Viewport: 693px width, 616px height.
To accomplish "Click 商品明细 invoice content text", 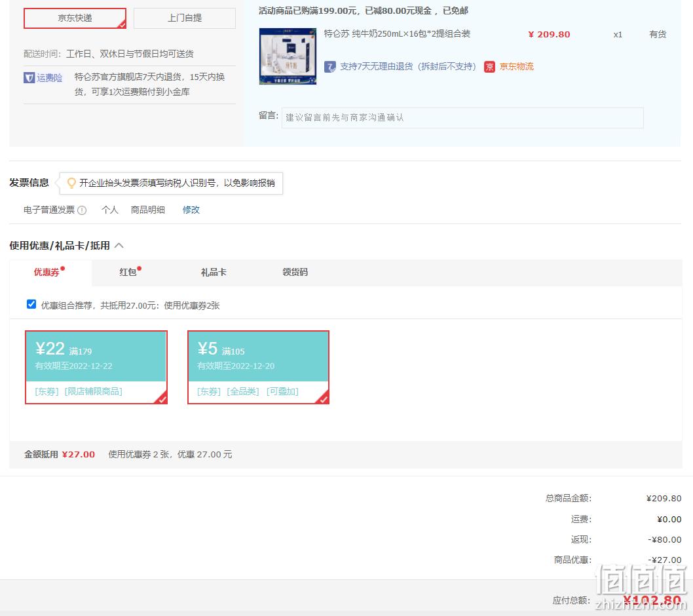I will point(147,210).
